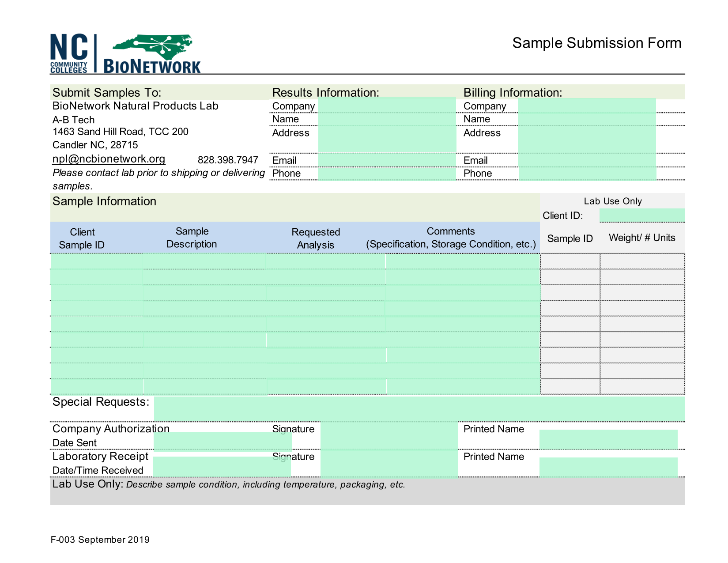Screen dimensions: 728x563
Task: Click the Company Authorization Signature field
Action: [389, 436]
